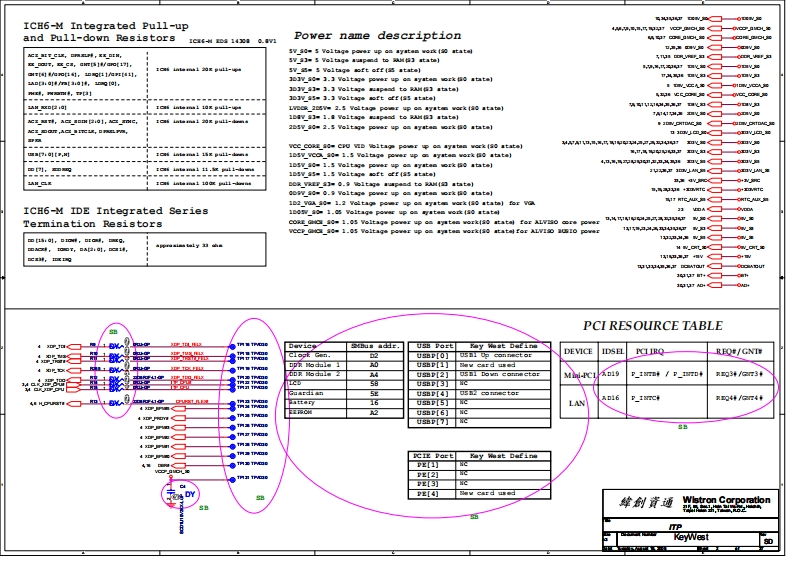Click the 'PCI RESOURCE TABLE' heading
Screen dimensions: 793x561
click(x=652, y=326)
